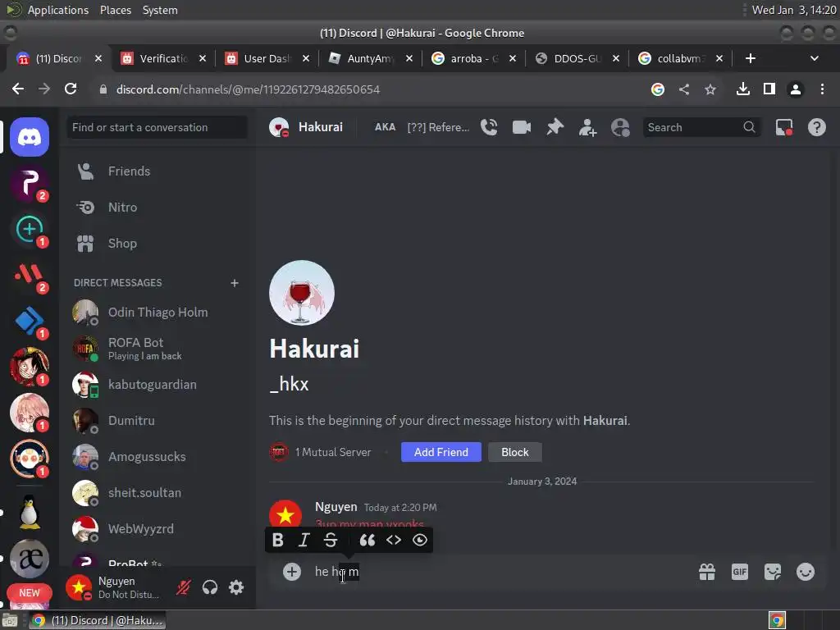Screen dimensions: 840x630
Task: Click the message text input
Action: pyautogui.click(x=498, y=572)
